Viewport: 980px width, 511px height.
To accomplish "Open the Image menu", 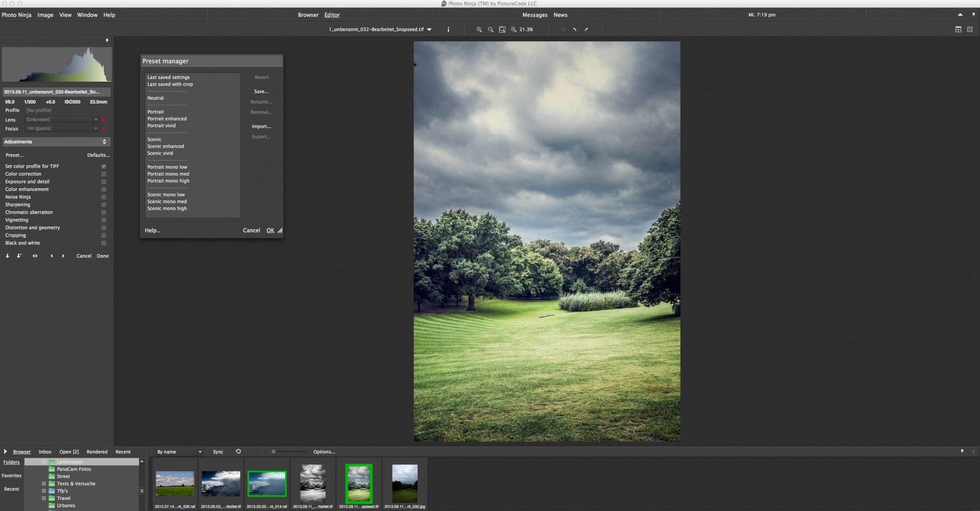I will point(45,15).
